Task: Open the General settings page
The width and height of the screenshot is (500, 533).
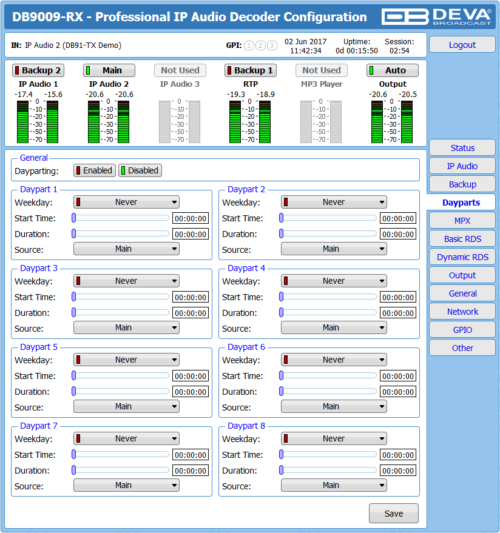Action: [462, 293]
